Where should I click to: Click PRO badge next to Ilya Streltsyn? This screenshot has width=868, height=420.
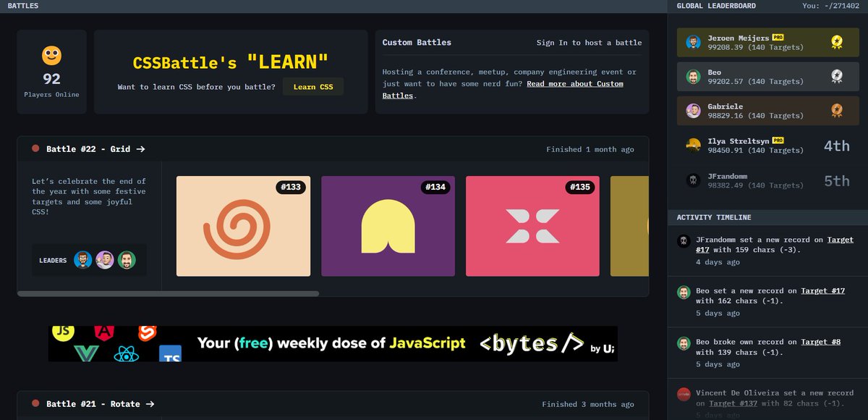point(778,140)
